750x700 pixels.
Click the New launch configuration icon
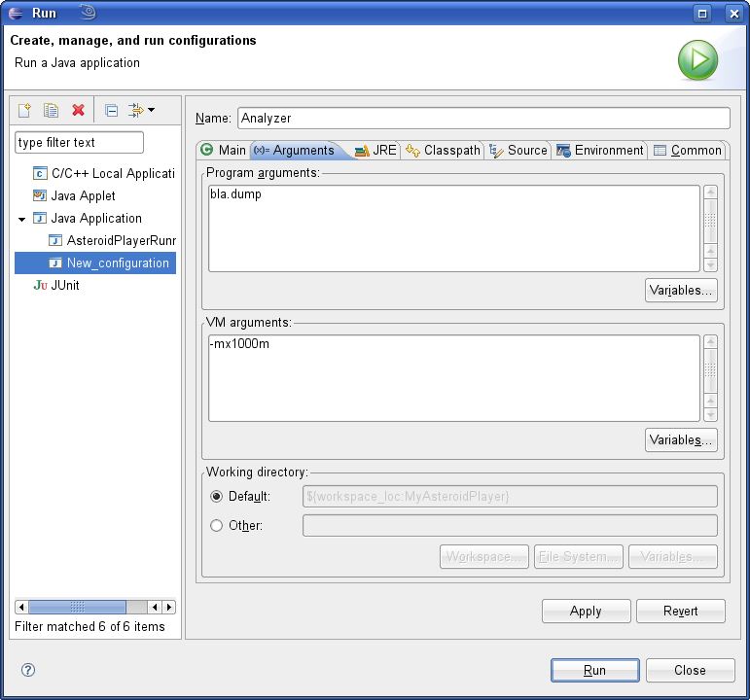click(24, 111)
